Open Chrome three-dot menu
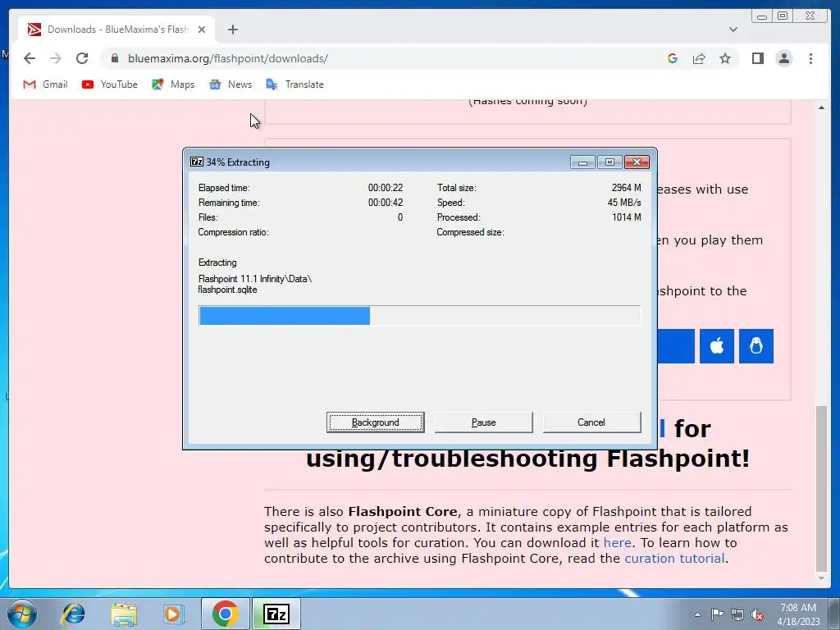 tap(810, 58)
